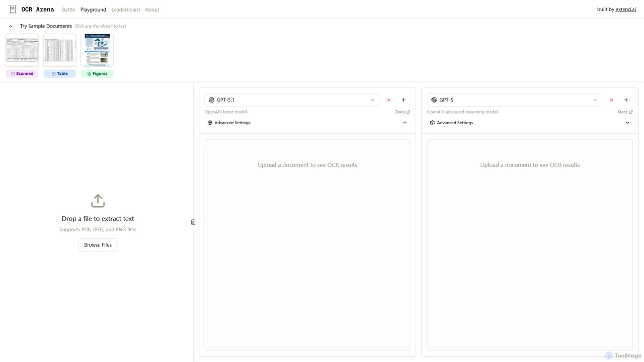Open the Battle tab
This screenshot has height=362, width=644.
pos(68,10)
